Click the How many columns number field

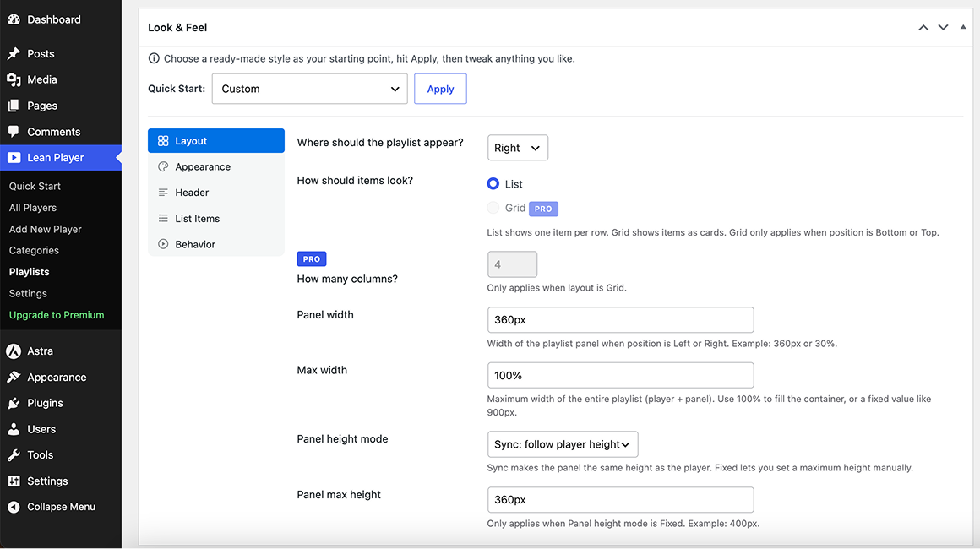512,264
